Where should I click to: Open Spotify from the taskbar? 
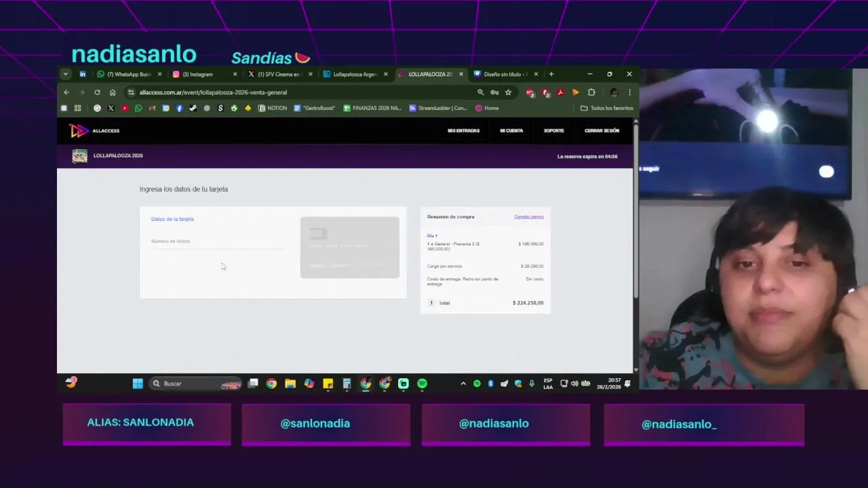pyautogui.click(x=422, y=384)
